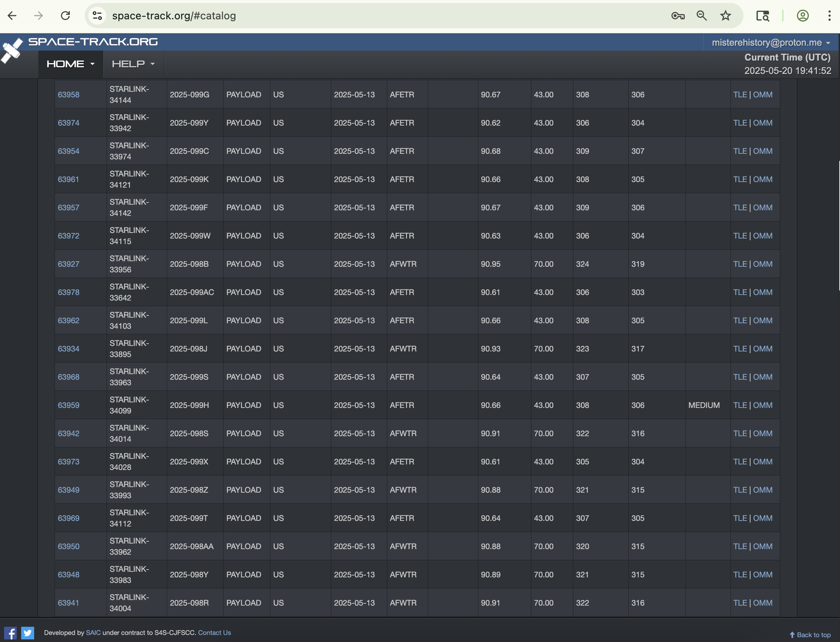Open the Contact Us link
840x642 pixels.
(x=214, y=633)
